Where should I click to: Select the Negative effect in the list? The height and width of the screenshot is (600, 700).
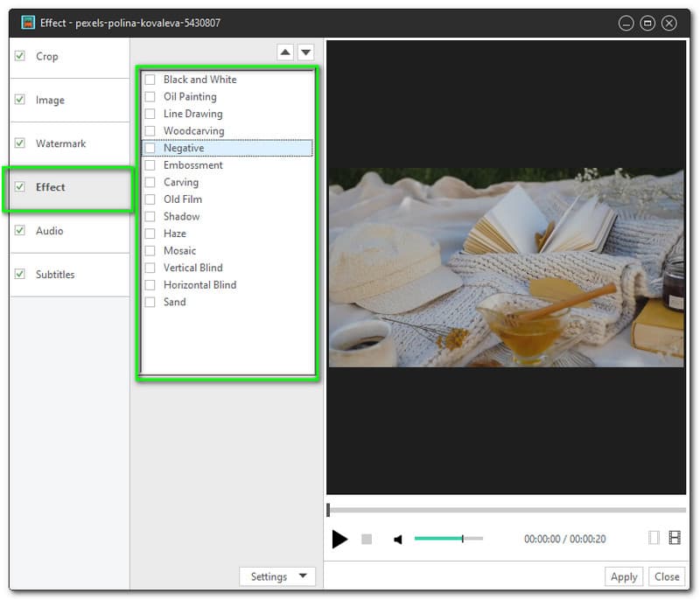184,149
